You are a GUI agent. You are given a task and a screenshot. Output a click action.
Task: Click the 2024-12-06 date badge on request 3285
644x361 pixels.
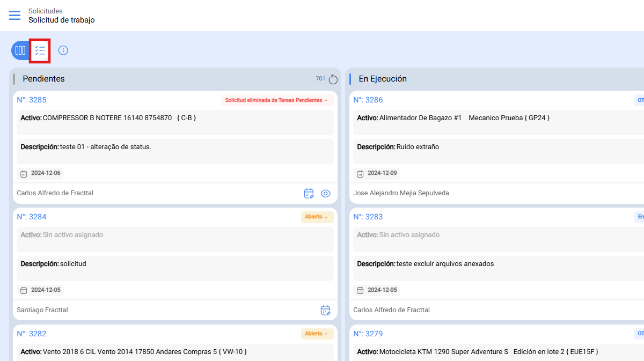(x=41, y=173)
